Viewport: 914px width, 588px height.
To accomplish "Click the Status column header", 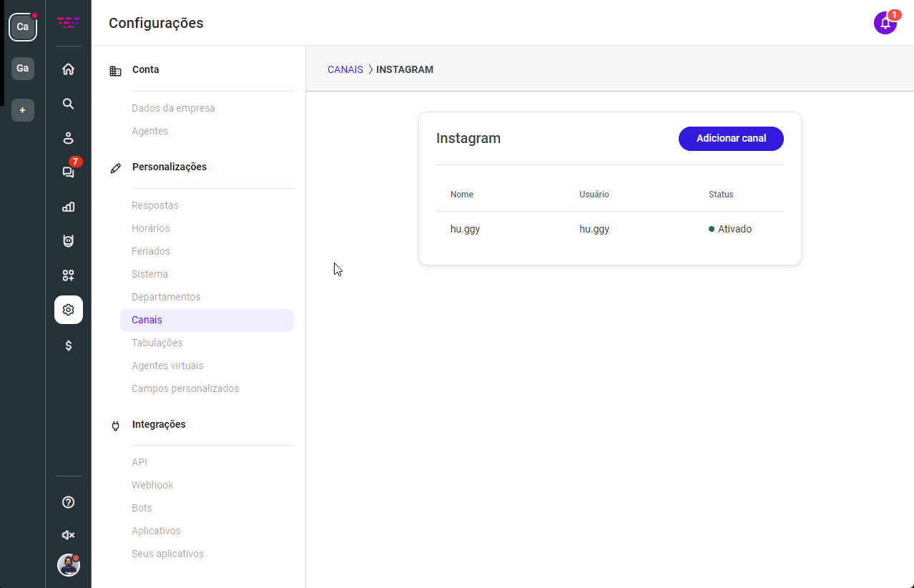I will click(721, 195).
